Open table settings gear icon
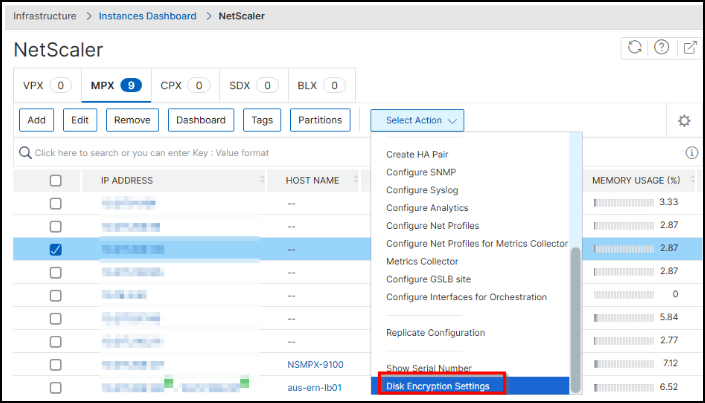Image resolution: width=705 pixels, height=403 pixels. pos(684,121)
